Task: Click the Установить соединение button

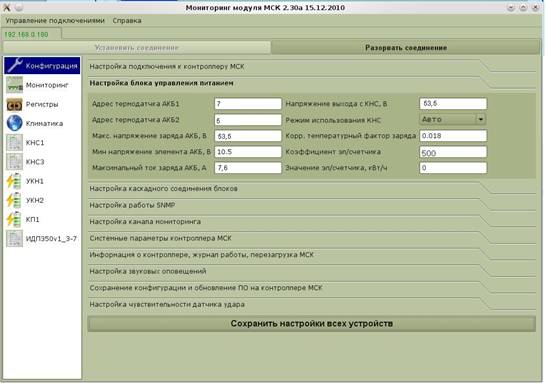Action: coord(137,47)
